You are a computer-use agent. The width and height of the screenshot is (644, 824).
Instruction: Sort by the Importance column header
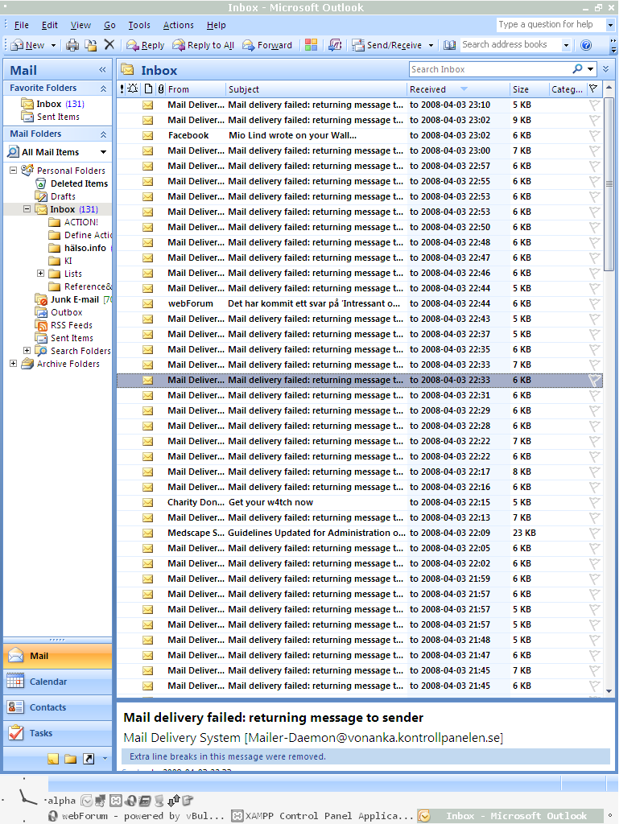(x=122, y=89)
